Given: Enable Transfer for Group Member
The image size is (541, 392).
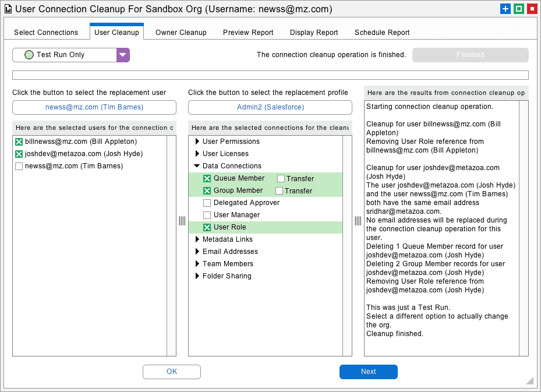Looking at the screenshot, I should tap(279, 190).
